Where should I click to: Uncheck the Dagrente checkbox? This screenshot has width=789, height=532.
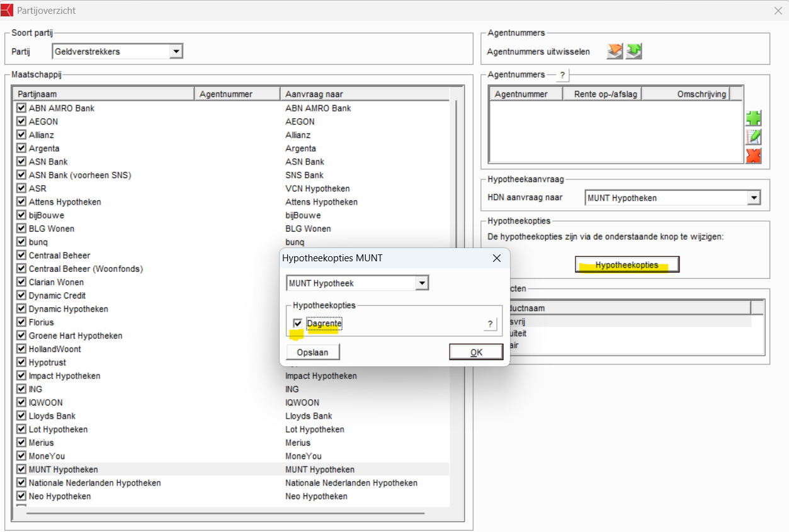coord(298,324)
